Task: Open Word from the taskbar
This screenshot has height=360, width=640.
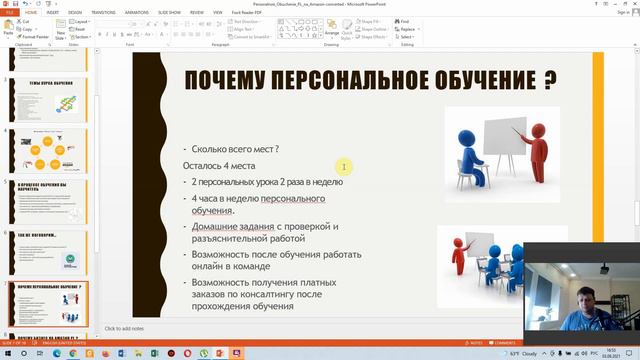Action: pos(122,353)
